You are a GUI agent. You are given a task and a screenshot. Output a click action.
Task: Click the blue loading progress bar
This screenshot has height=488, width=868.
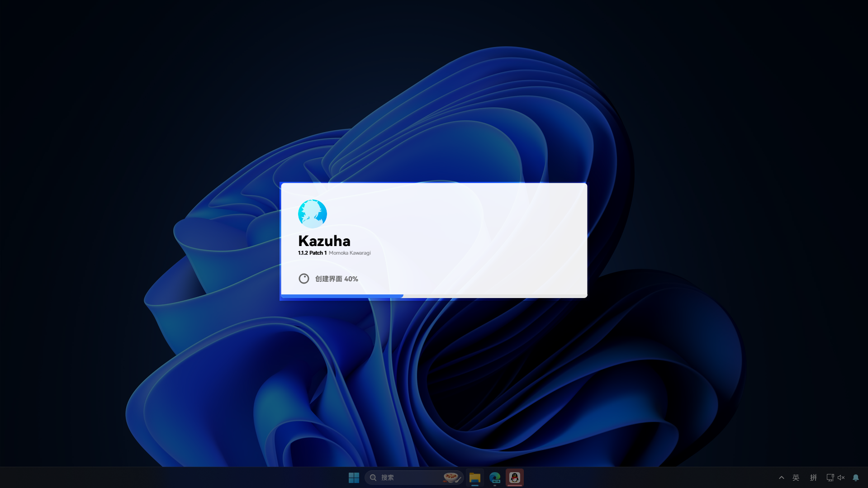(x=342, y=296)
